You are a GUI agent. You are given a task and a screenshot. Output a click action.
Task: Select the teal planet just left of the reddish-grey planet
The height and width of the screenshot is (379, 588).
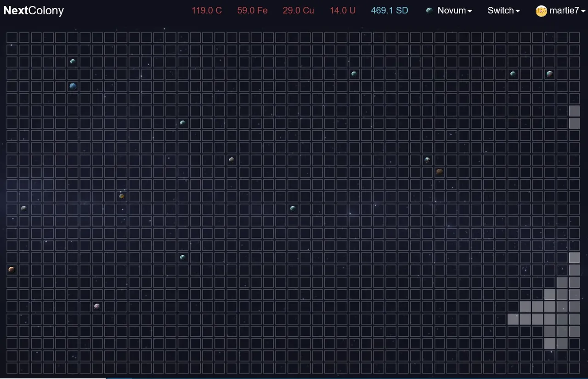point(513,74)
